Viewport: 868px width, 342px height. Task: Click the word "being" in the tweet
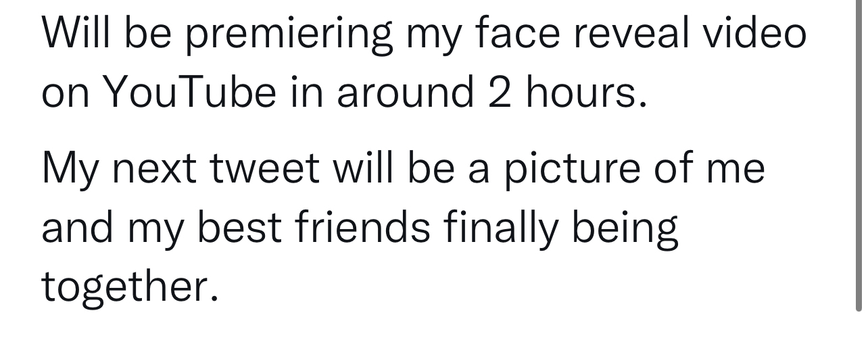click(x=625, y=228)
